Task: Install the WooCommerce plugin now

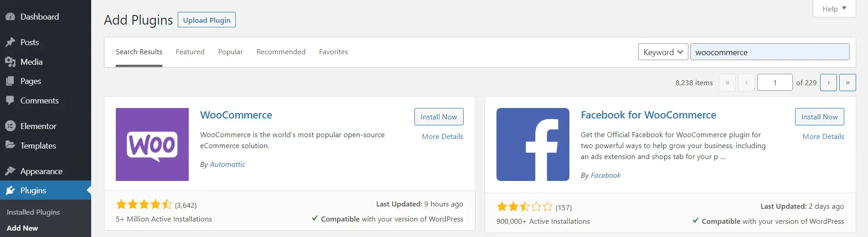Action: (439, 117)
